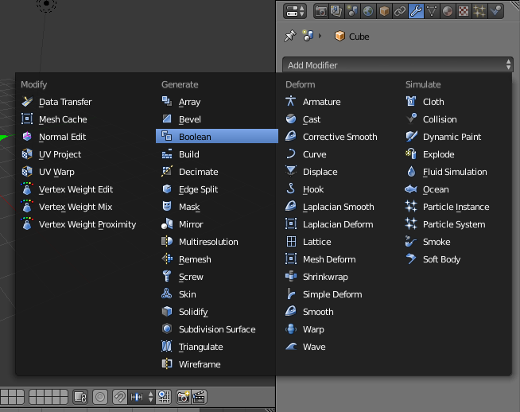520x412 pixels.
Task: Click the OpenGL render image camera button
Action: (183, 397)
